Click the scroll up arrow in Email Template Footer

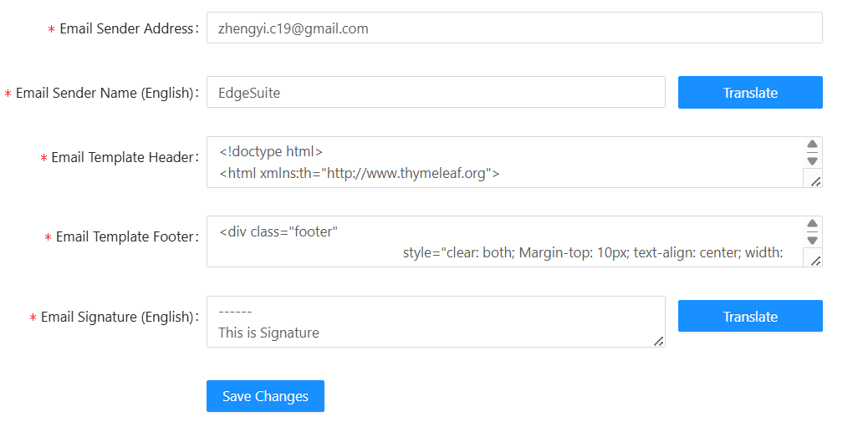pyautogui.click(x=812, y=224)
